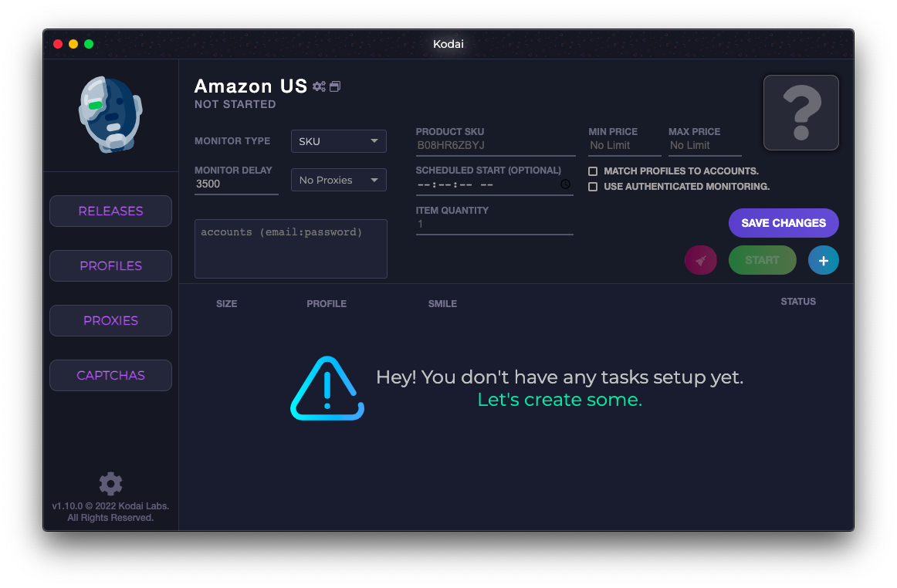The width and height of the screenshot is (897, 588).
Task: Focus the Product SKU input field
Action: tap(496, 146)
